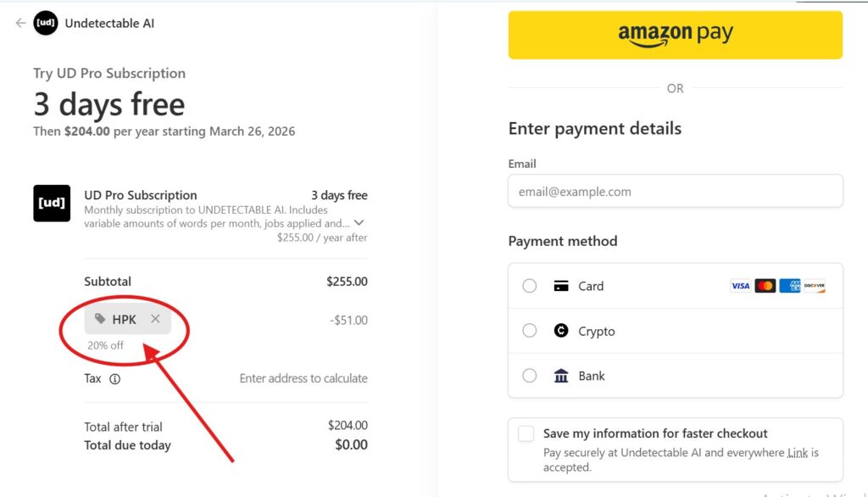Click the Bank building icon

[x=560, y=376]
